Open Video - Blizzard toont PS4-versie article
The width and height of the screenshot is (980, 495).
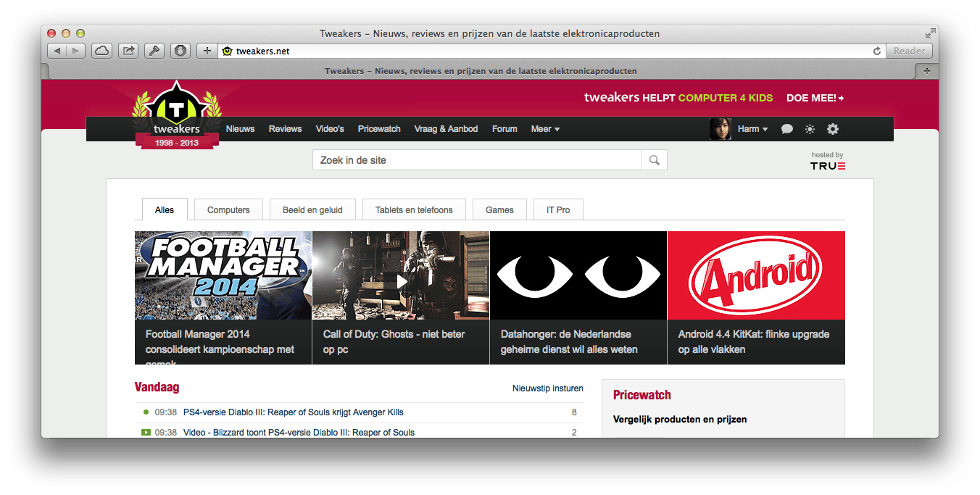click(299, 433)
